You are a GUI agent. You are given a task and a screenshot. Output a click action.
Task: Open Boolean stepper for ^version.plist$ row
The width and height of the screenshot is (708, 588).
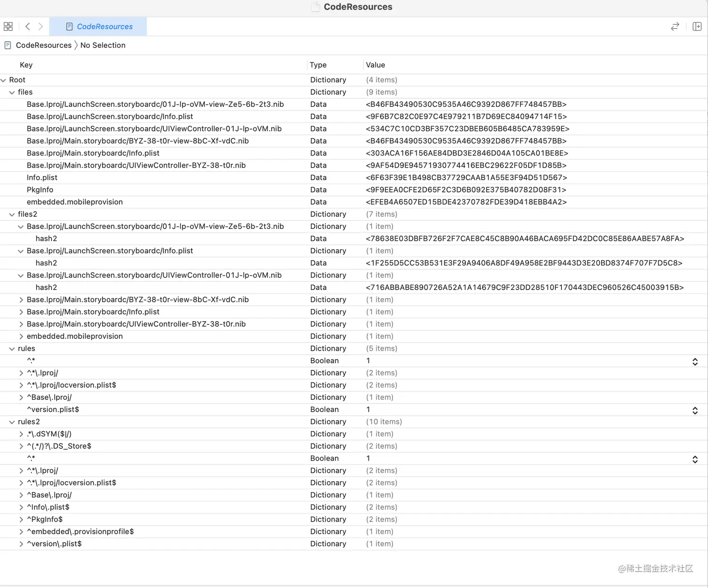[695, 410]
